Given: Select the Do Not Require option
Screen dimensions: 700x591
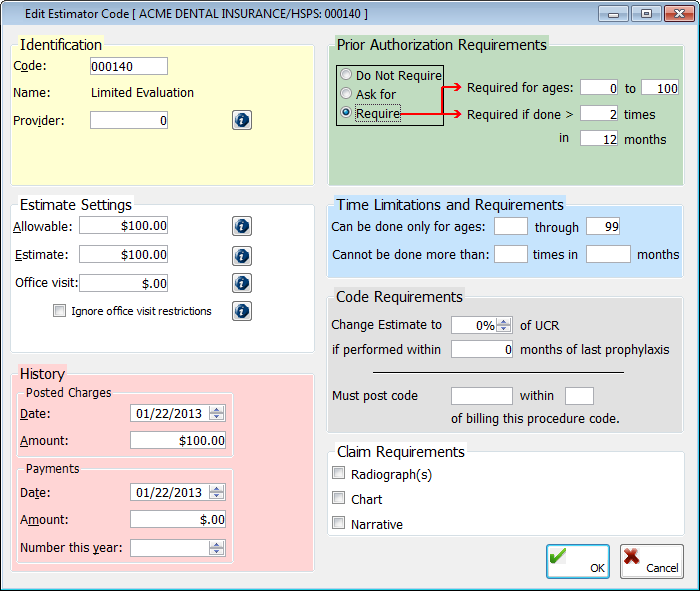Looking at the screenshot, I should point(346,75).
